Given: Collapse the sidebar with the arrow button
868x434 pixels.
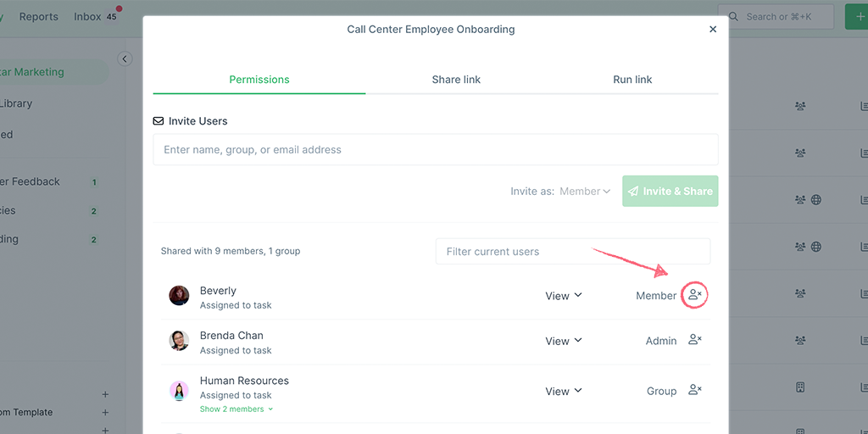Looking at the screenshot, I should click(x=125, y=58).
